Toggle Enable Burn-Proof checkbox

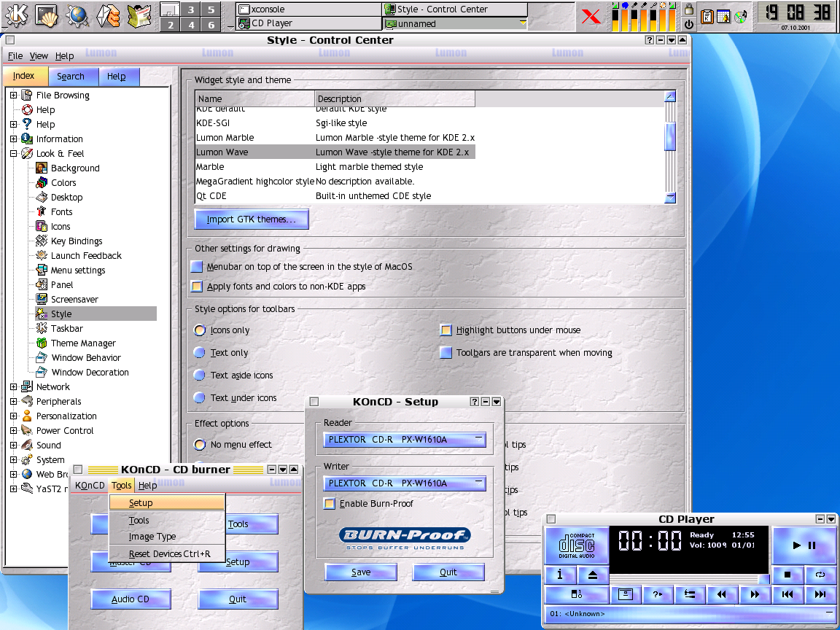click(x=330, y=504)
